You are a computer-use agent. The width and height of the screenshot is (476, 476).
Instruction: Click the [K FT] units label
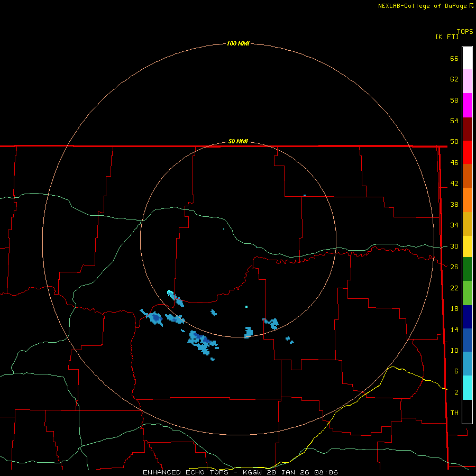click(447, 36)
